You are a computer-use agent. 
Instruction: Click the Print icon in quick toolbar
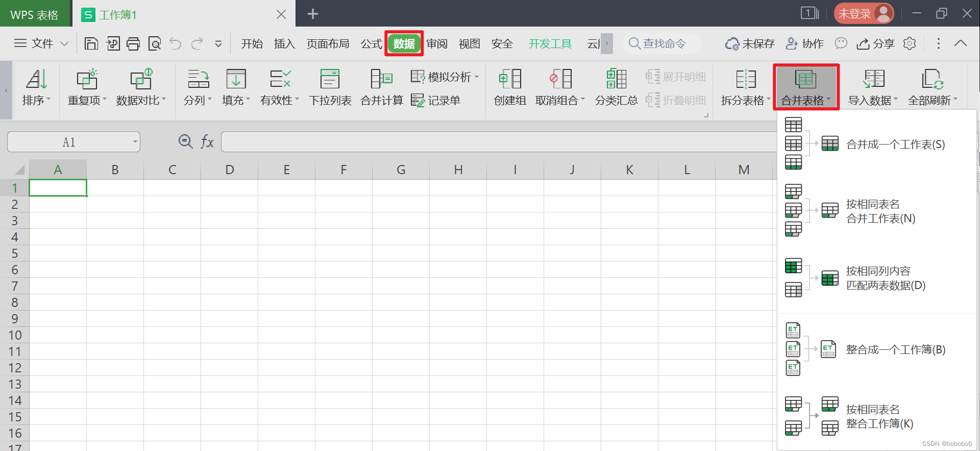133,44
